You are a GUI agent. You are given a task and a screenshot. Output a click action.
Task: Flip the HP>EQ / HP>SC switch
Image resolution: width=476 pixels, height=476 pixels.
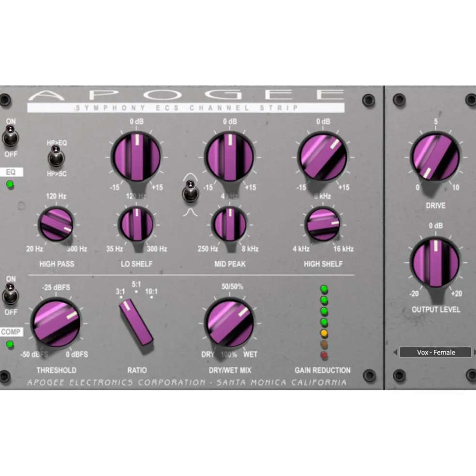pos(57,156)
